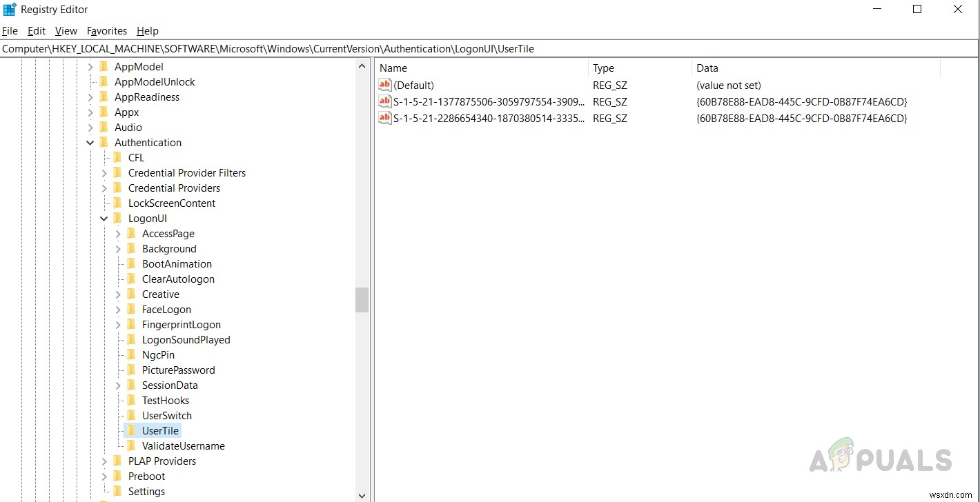Open the Favorites menu
Image resolution: width=980 pixels, height=502 pixels.
coord(107,31)
